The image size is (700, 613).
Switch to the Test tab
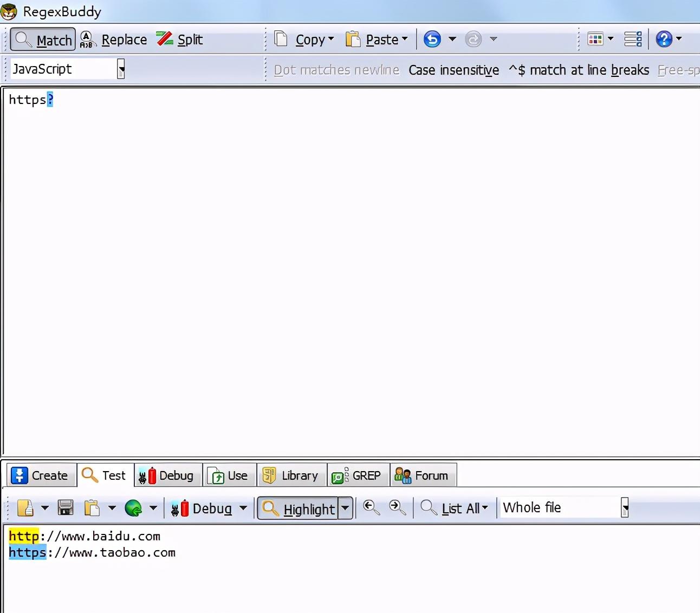tap(106, 475)
